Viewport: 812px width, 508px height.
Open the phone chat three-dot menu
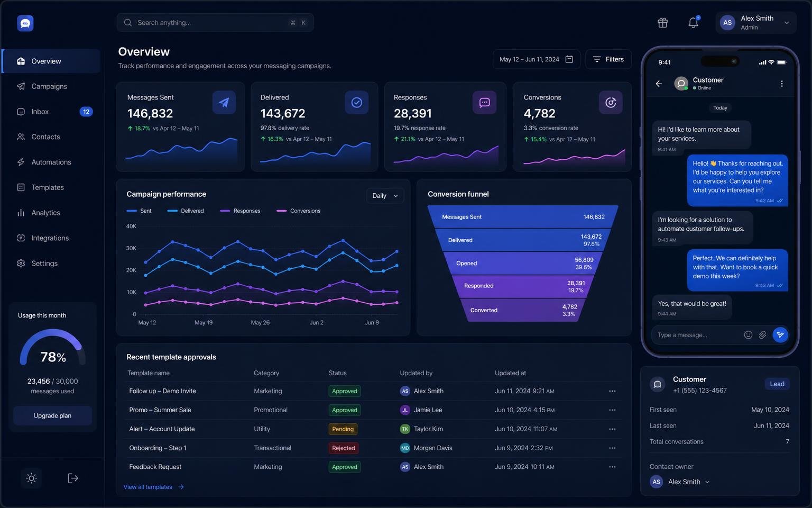click(x=782, y=84)
